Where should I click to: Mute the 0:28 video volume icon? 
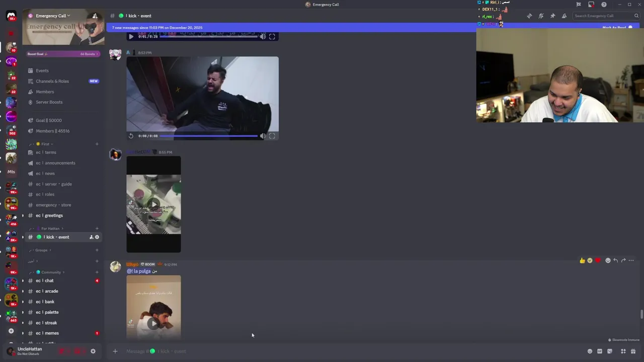click(x=263, y=36)
